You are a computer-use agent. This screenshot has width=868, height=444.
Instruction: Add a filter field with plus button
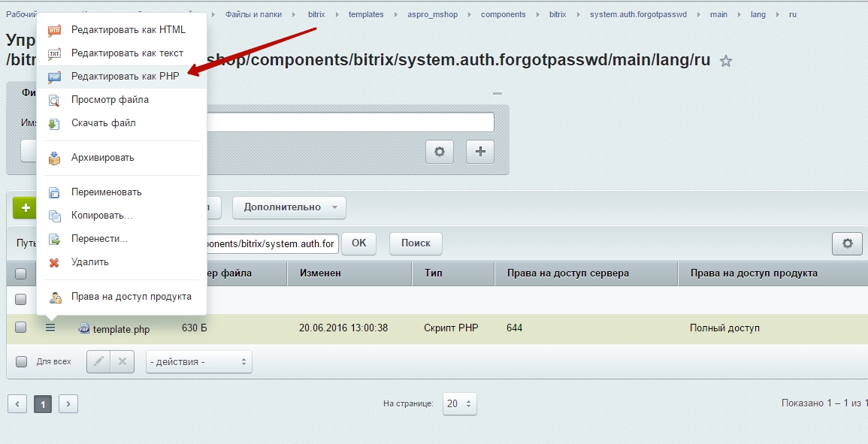(x=480, y=152)
